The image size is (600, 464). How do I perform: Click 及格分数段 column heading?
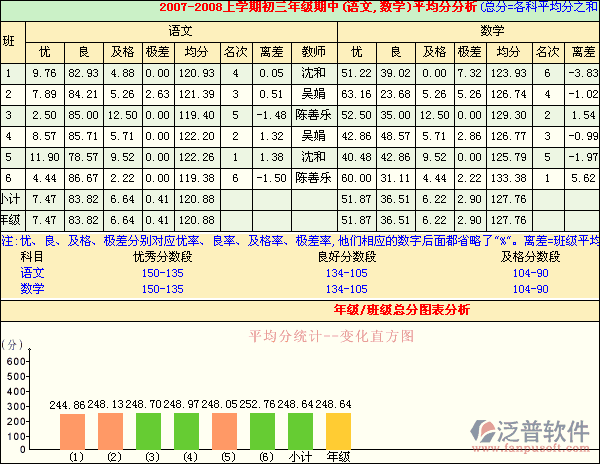tap(530, 257)
